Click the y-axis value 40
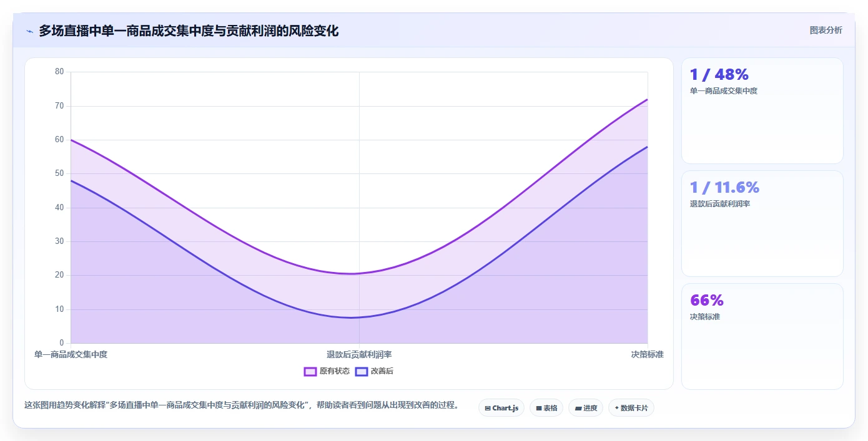 (59, 207)
